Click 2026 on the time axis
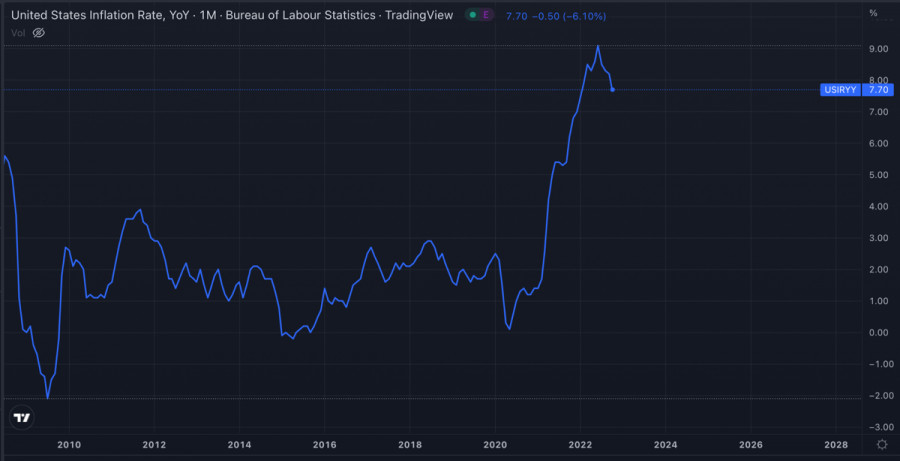 (x=750, y=445)
